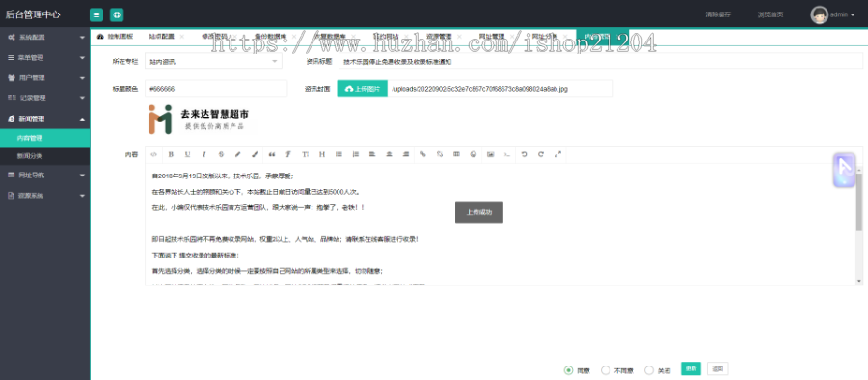Switch the editor to fullscreen
This screenshot has height=380, width=868.
[x=558, y=154]
